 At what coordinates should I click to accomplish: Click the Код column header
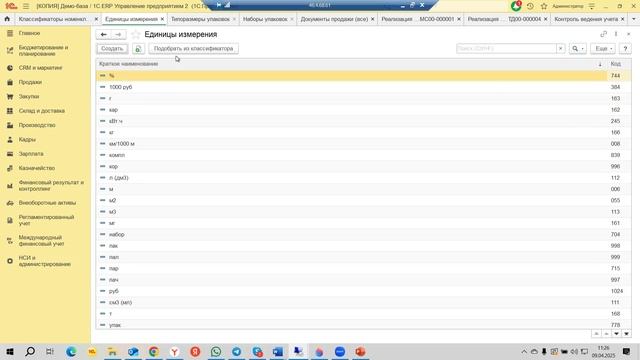(616, 64)
